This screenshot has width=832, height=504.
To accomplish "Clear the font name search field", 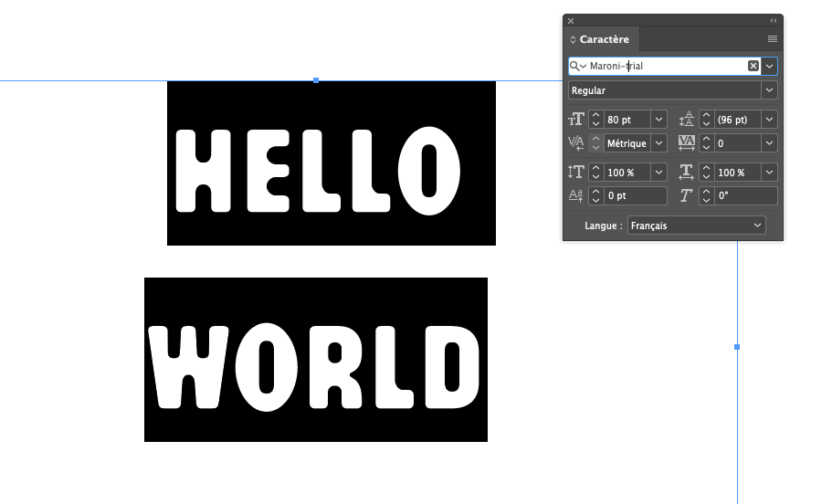I will (753, 66).
